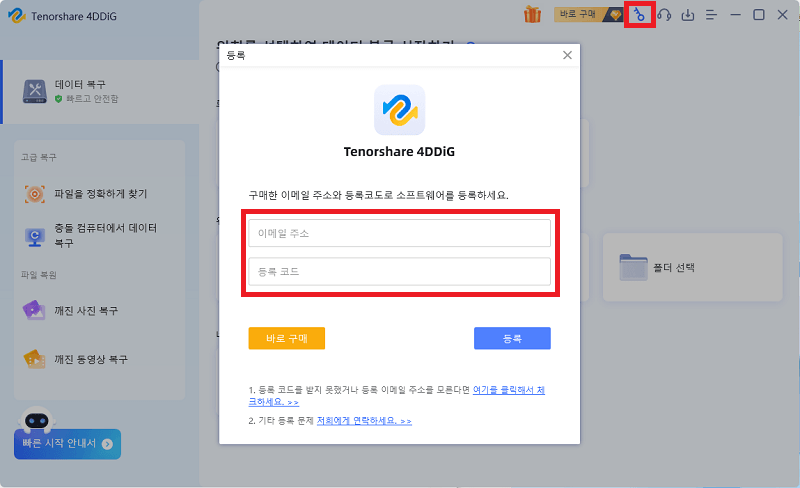Click the 바로 구매 button in title bar
Screen dimensions: 800x488
click(x=588, y=14)
